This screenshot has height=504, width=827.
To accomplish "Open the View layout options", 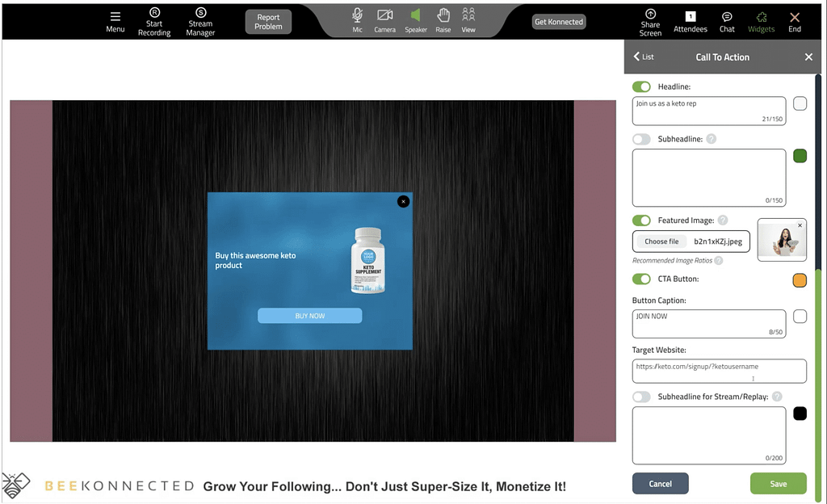I will pos(468,15).
